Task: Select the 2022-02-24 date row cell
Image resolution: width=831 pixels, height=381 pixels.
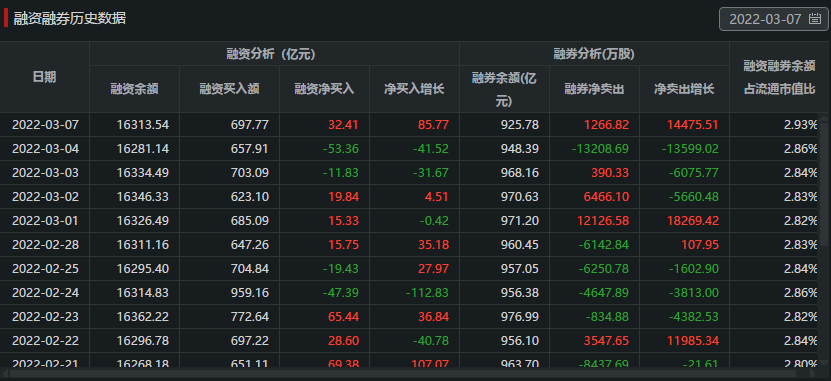Action: click(45, 293)
